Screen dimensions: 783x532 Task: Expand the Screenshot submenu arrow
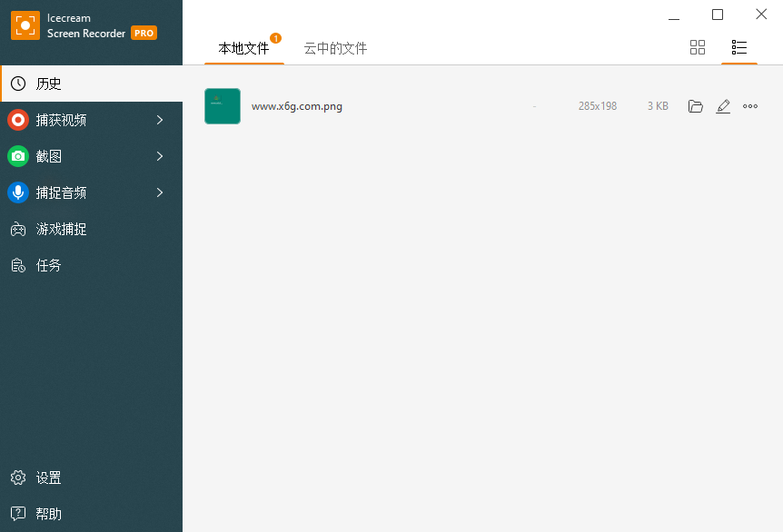pos(160,155)
